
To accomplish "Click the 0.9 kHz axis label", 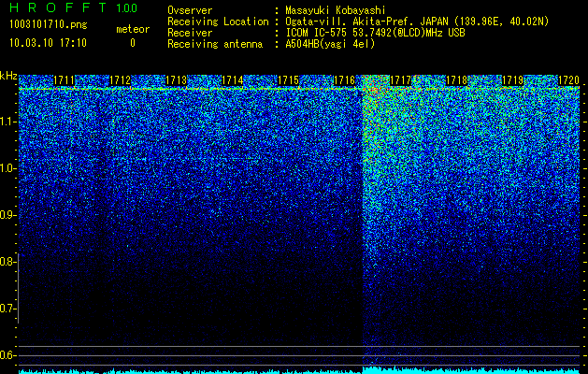I will coord(7,215).
